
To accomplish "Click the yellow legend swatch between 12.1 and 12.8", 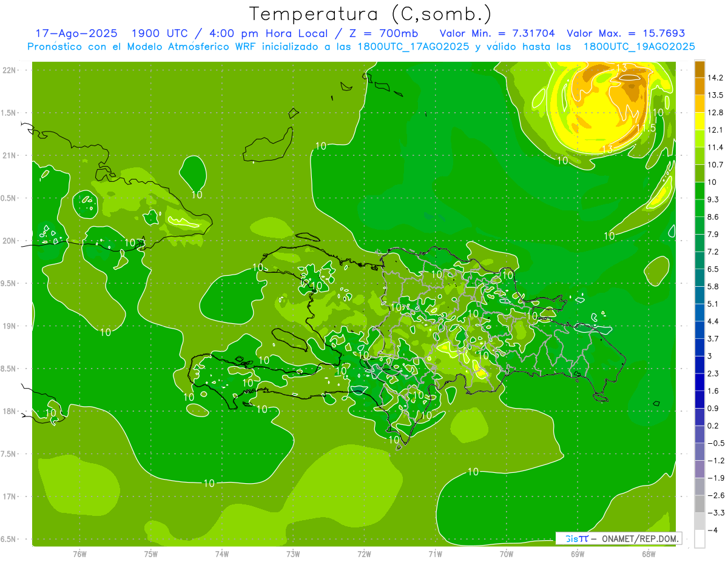I will (x=699, y=121).
